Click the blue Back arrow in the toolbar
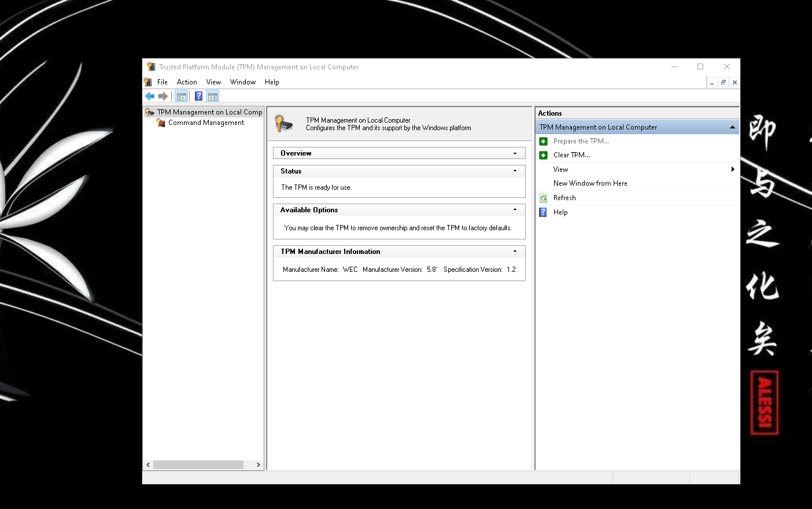Viewport: 812px width, 509px height. click(150, 97)
